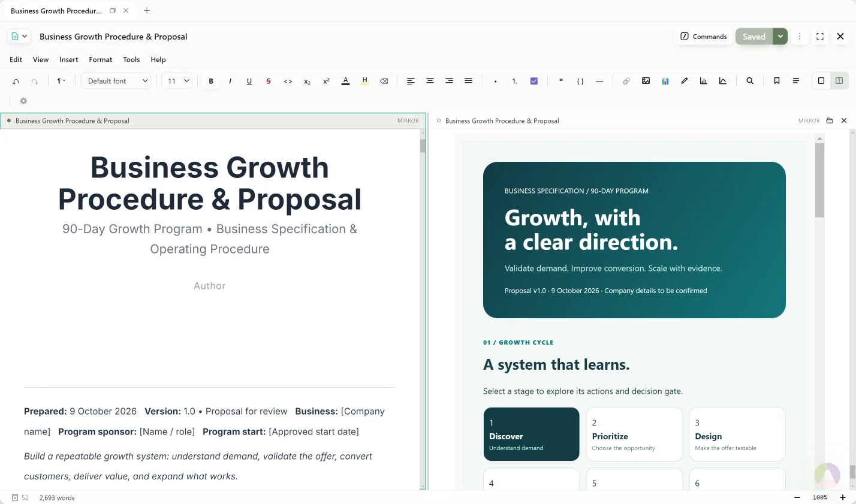Apply subscript formatting
The height and width of the screenshot is (504, 856).
(307, 81)
